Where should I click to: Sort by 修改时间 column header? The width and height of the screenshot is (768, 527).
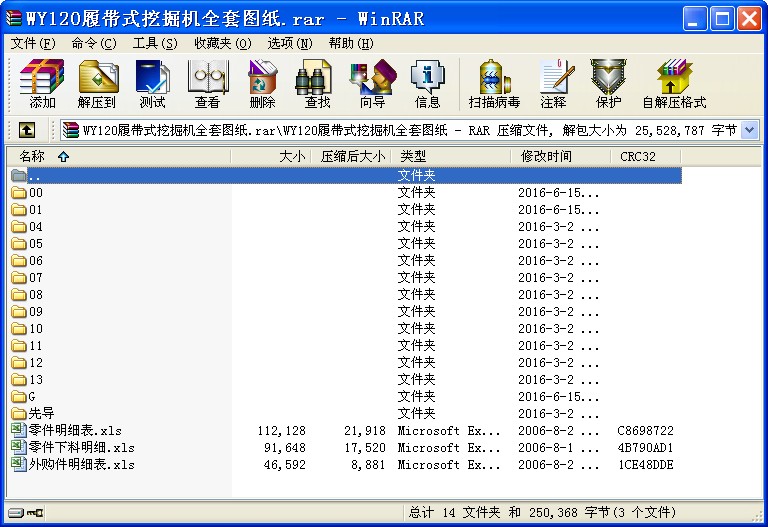click(561, 157)
